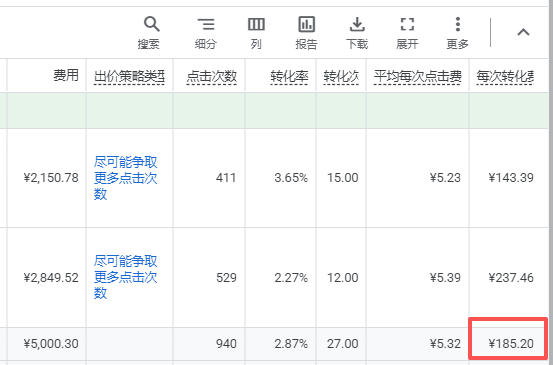Sort by the 每次转化费用 column header
Image resolution: width=553 pixels, height=365 pixels.
click(x=505, y=76)
